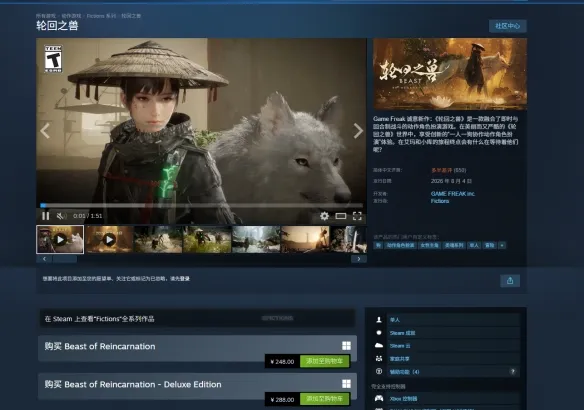Click the ESRB Teen rating badge

[53, 59]
